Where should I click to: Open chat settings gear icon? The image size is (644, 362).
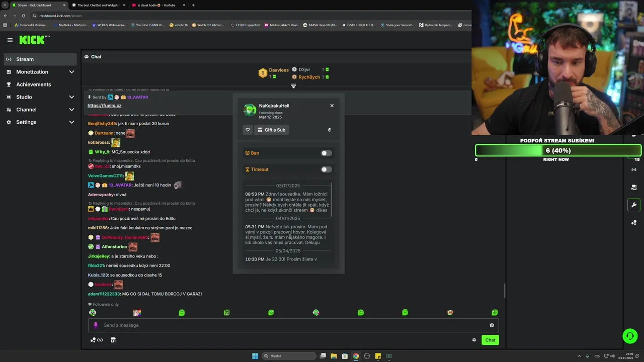pos(474,340)
